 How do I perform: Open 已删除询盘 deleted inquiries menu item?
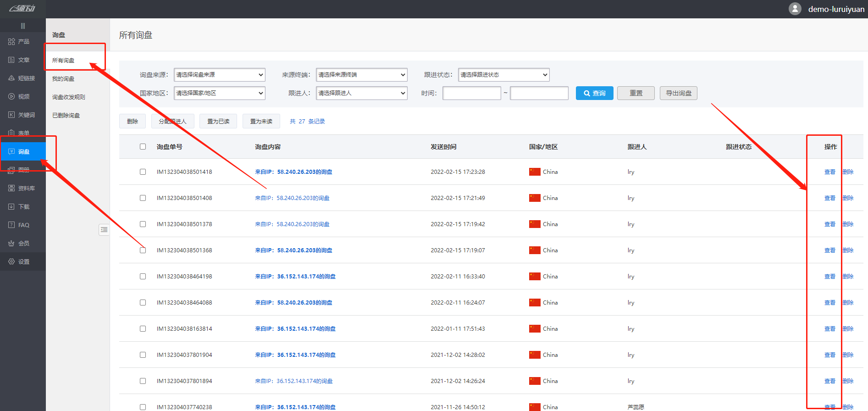coord(66,116)
